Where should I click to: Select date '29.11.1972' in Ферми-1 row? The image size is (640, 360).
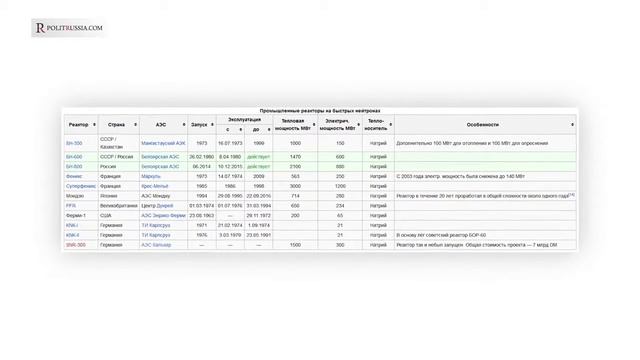pyautogui.click(x=259, y=216)
